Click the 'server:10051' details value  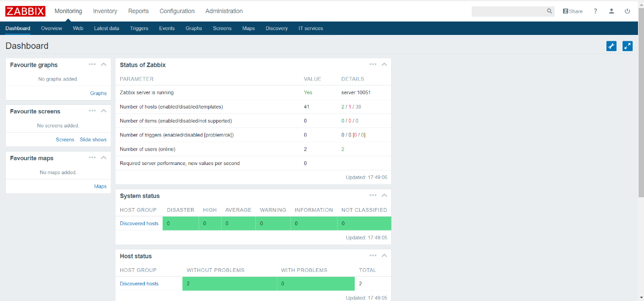tap(356, 93)
